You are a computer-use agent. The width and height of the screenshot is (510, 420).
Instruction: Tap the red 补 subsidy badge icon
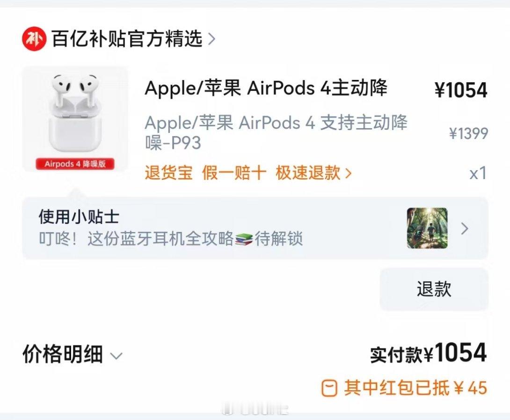pos(34,39)
